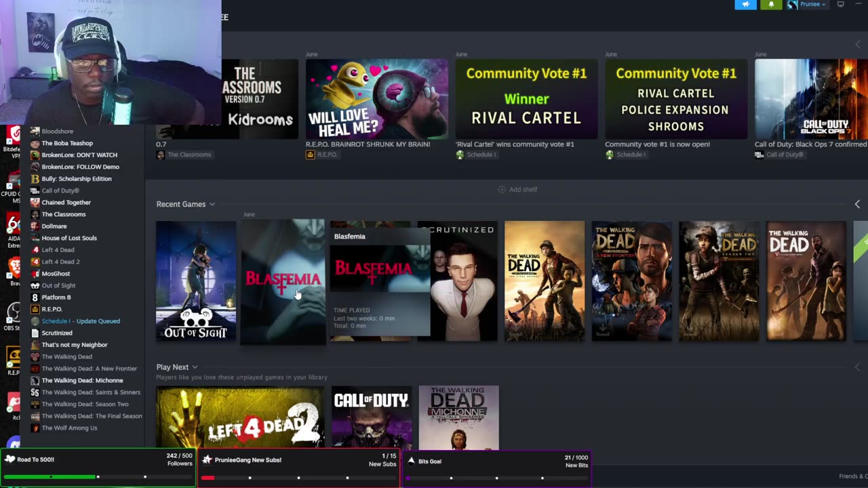Enter Big Picture mode via monitor icon
This screenshot has height=488, width=868.
[841, 4]
